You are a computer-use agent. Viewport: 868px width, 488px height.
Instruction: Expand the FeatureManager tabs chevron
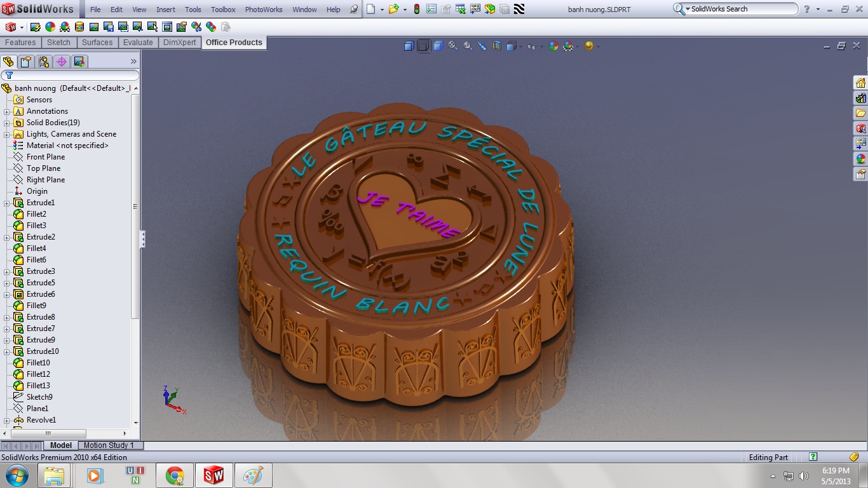pos(133,62)
